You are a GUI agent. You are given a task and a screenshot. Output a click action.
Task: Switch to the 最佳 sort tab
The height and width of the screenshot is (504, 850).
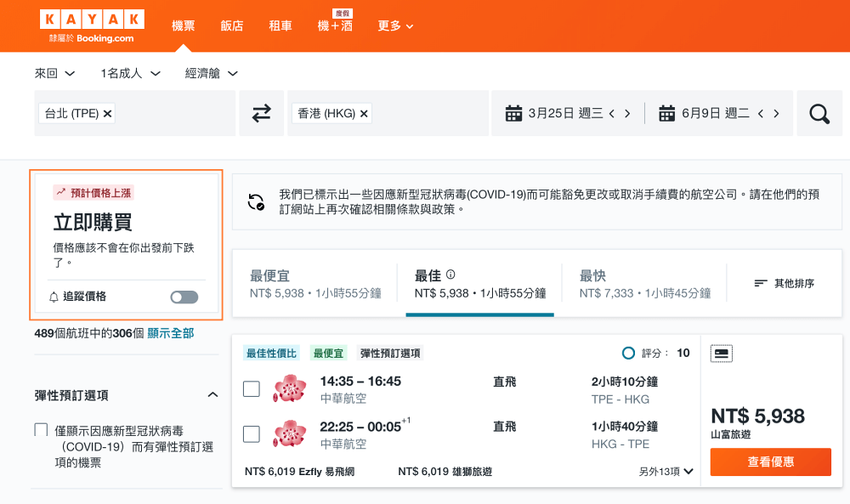point(479,283)
